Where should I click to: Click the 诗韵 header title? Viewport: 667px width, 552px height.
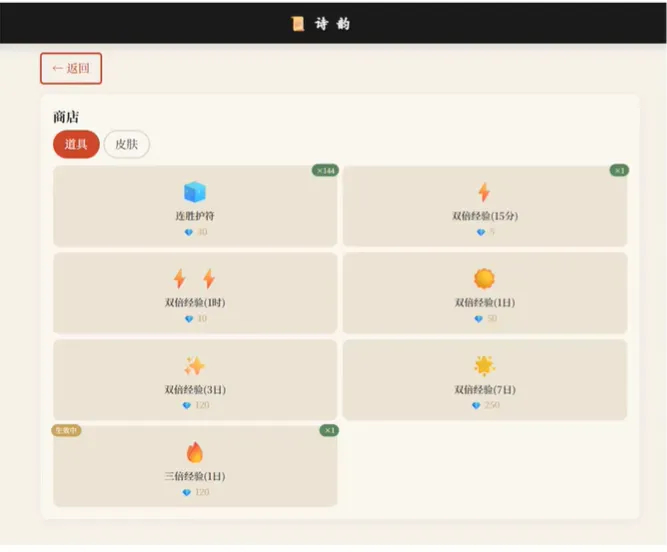click(x=333, y=24)
